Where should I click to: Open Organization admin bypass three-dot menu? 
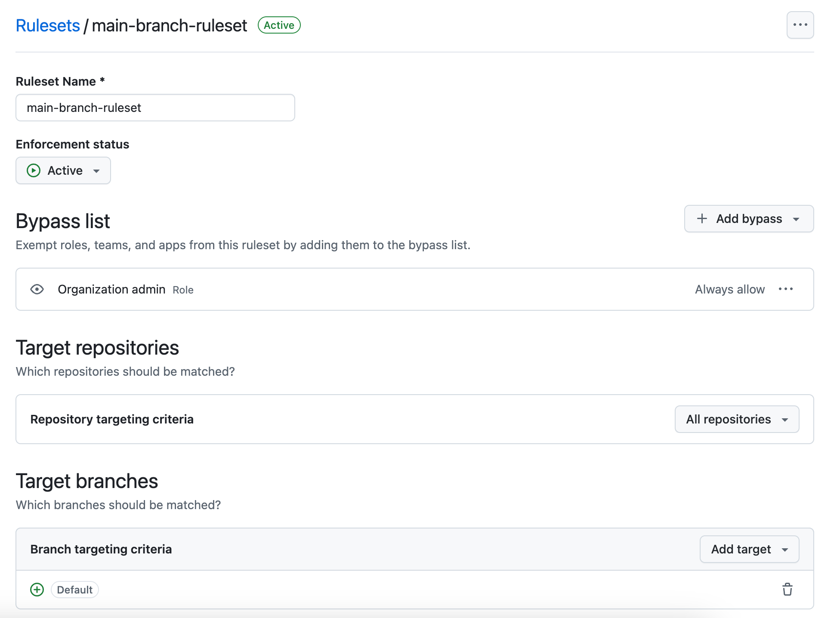coord(786,289)
